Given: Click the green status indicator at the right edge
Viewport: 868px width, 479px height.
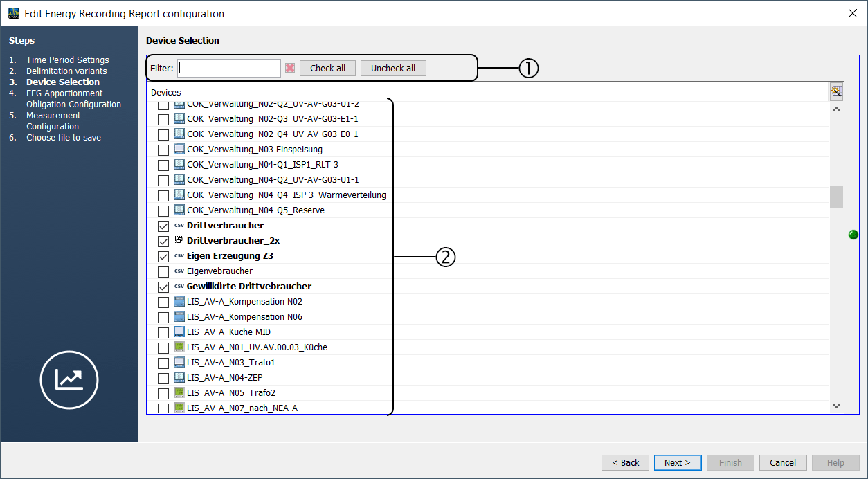Looking at the screenshot, I should pos(853,235).
